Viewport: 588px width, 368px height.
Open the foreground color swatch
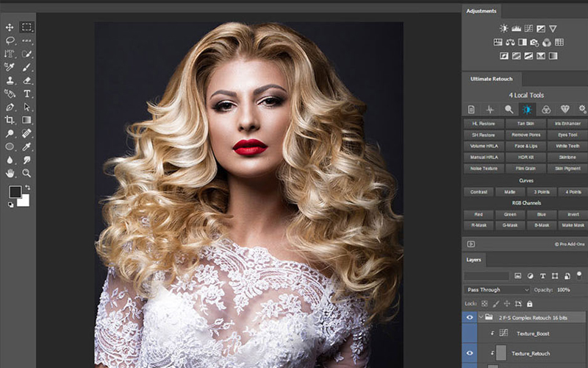tap(15, 192)
